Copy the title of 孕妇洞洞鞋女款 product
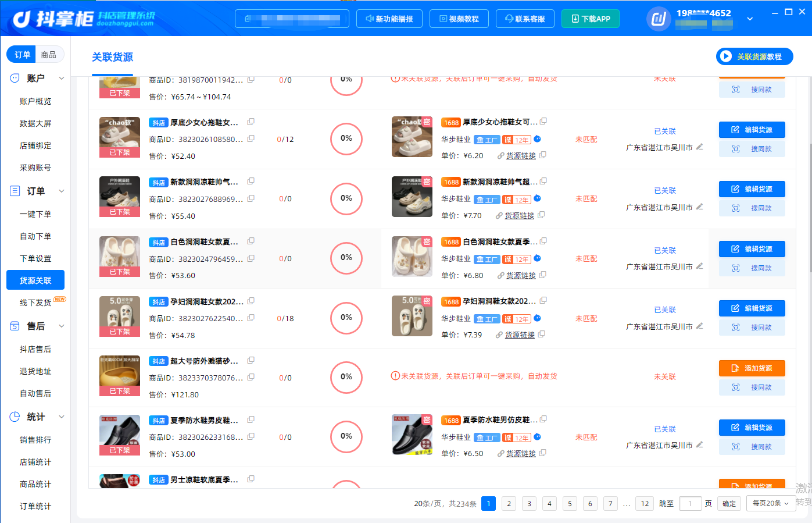 tap(251, 301)
